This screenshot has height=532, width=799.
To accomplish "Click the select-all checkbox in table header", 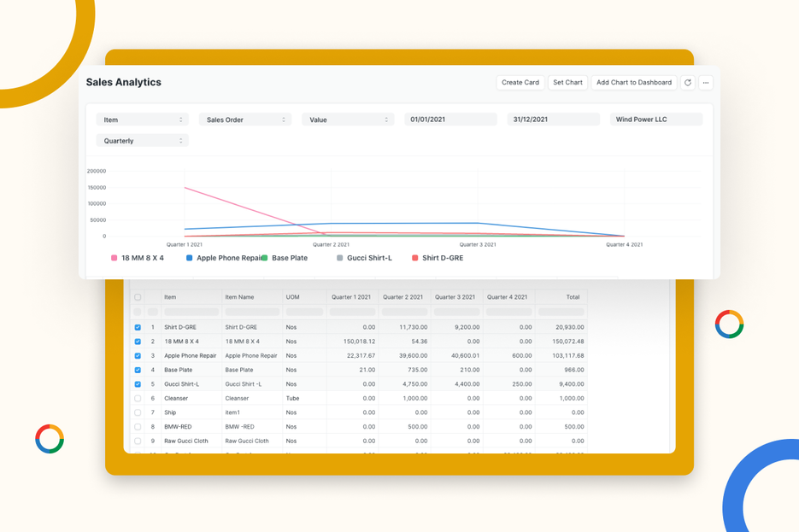I will [138, 297].
